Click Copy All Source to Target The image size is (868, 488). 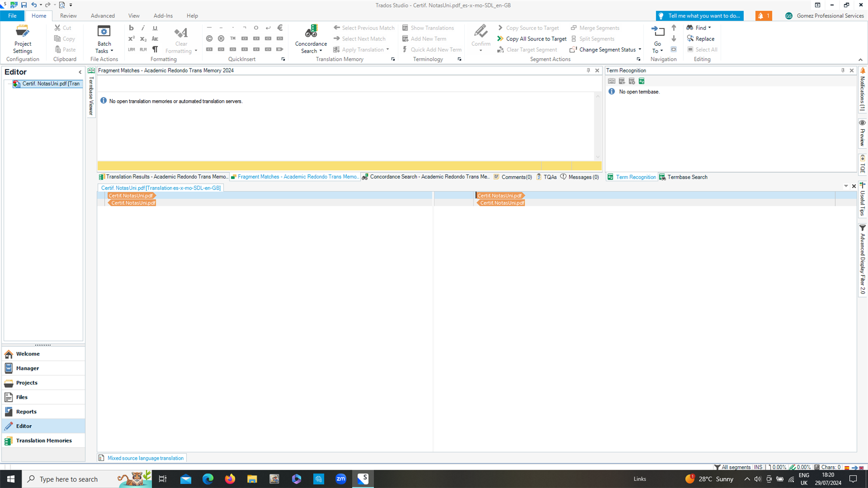click(532, 39)
